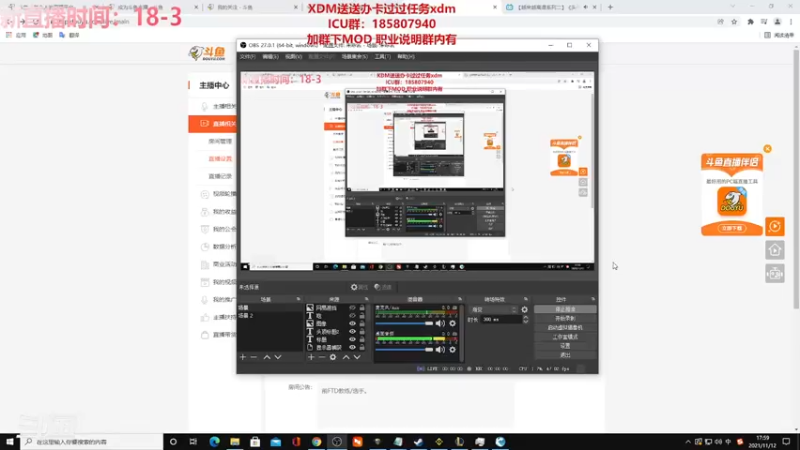Move the selected source up
The height and width of the screenshot is (450, 800).
coord(346,357)
